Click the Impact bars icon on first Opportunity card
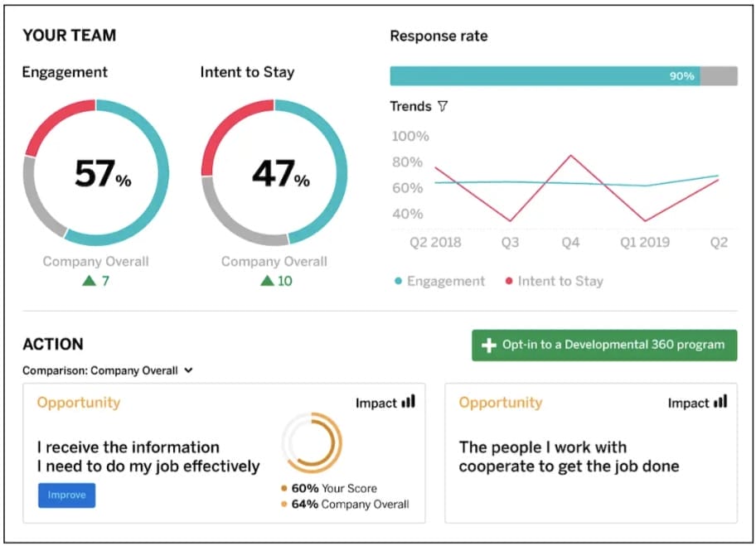Screen dimensions: 756x546 pyautogui.click(x=408, y=402)
